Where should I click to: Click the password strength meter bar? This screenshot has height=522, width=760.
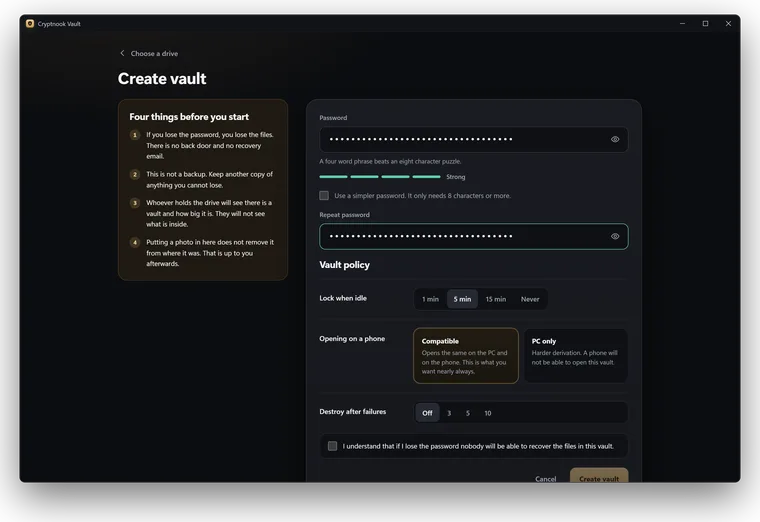380,177
